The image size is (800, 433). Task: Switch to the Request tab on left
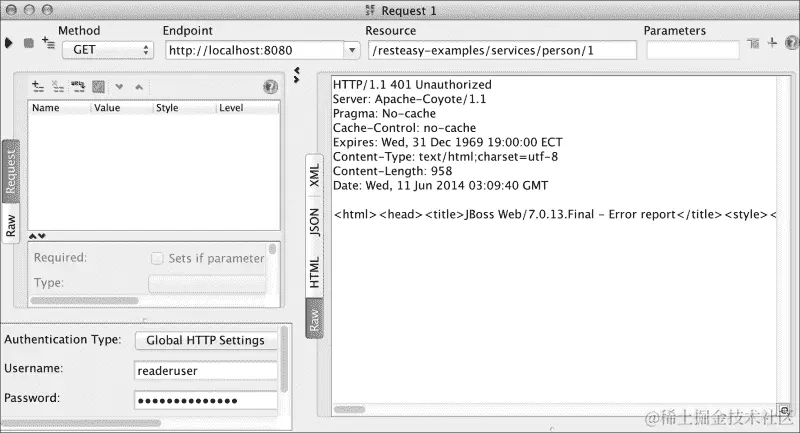coord(11,171)
